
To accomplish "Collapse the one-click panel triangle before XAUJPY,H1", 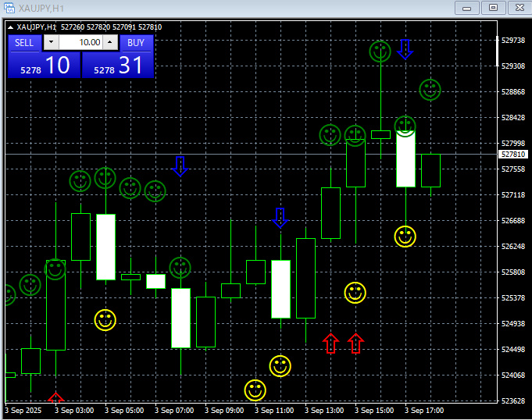I will click(x=10, y=27).
